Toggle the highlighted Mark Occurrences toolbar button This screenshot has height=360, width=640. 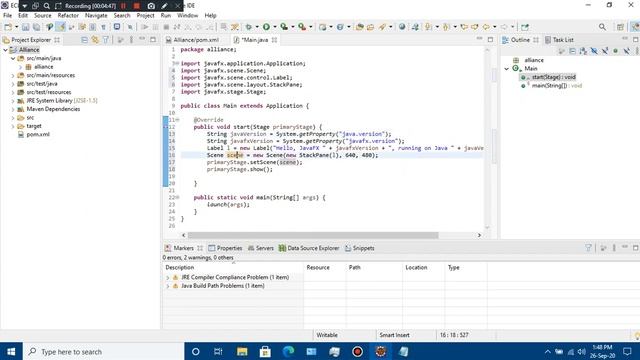click(60, 27)
